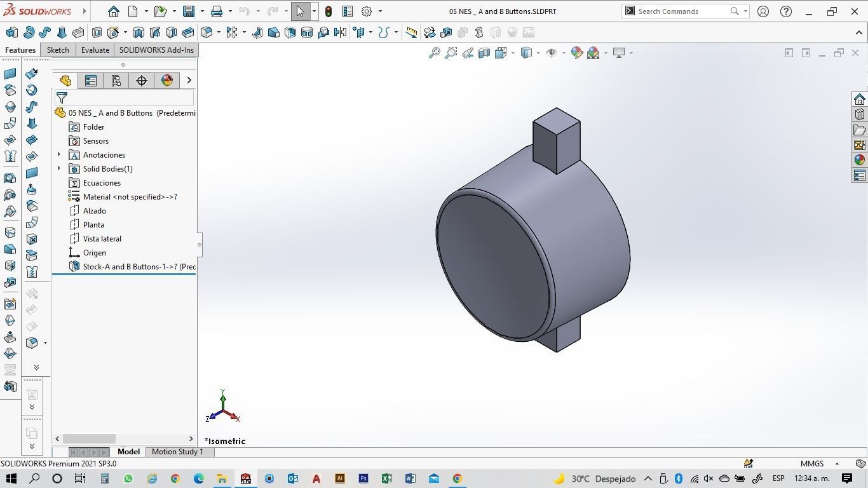Click the Edit Appearance color wheel

(x=577, y=53)
